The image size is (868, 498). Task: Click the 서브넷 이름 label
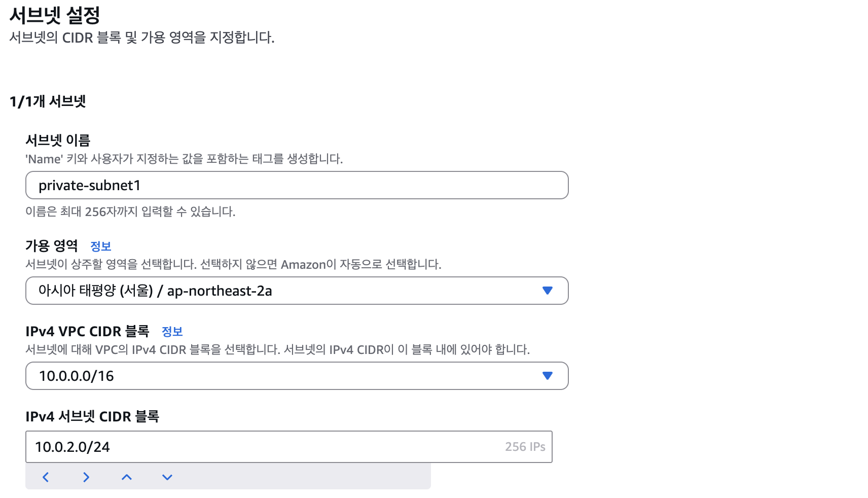58,140
